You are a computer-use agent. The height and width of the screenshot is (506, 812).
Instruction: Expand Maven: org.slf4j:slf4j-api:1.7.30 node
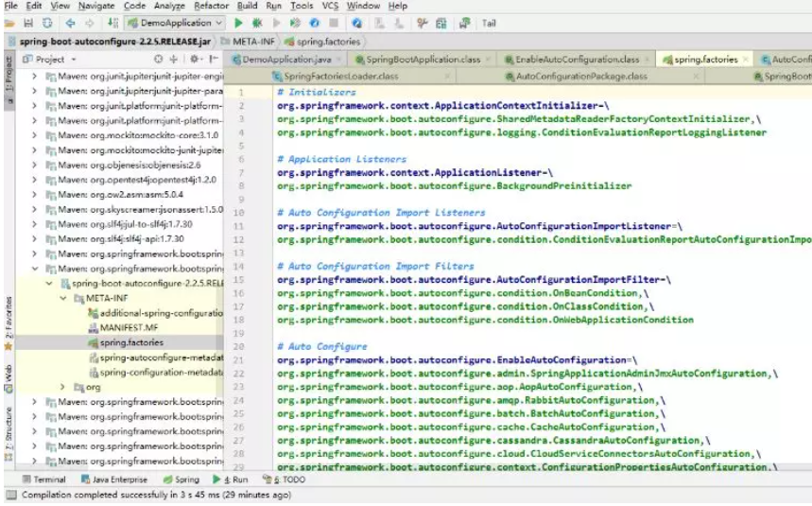tap(34, 239)
